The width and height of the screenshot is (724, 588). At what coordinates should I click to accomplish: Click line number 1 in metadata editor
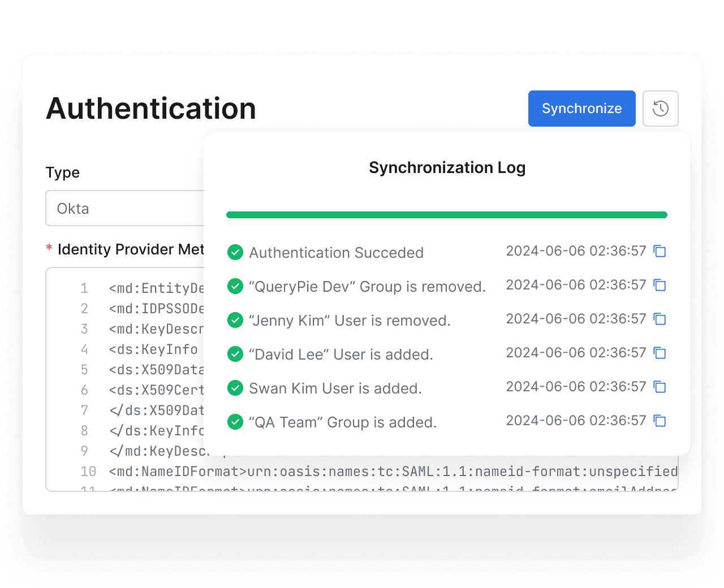click(x=84, y=288)
